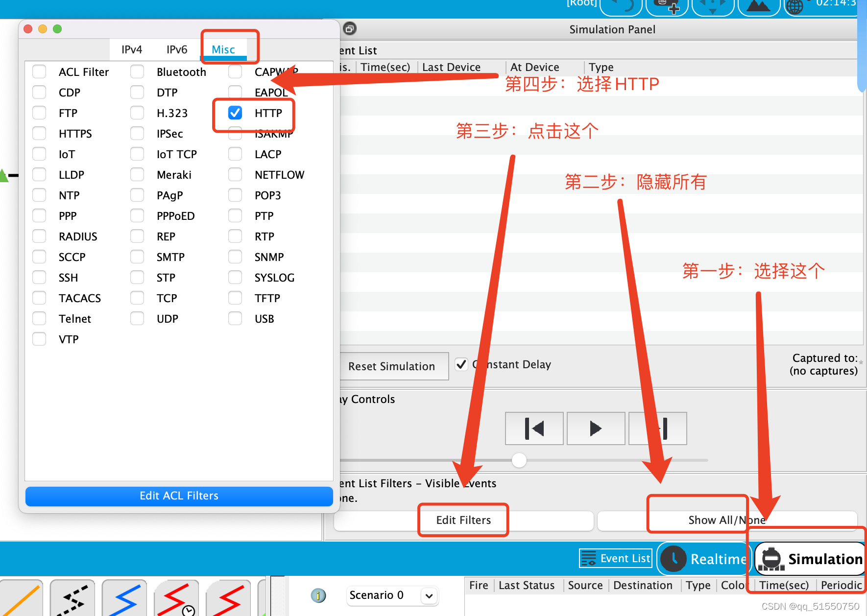
Task: Select the Misc filter tab
Action: coord(223,49)
